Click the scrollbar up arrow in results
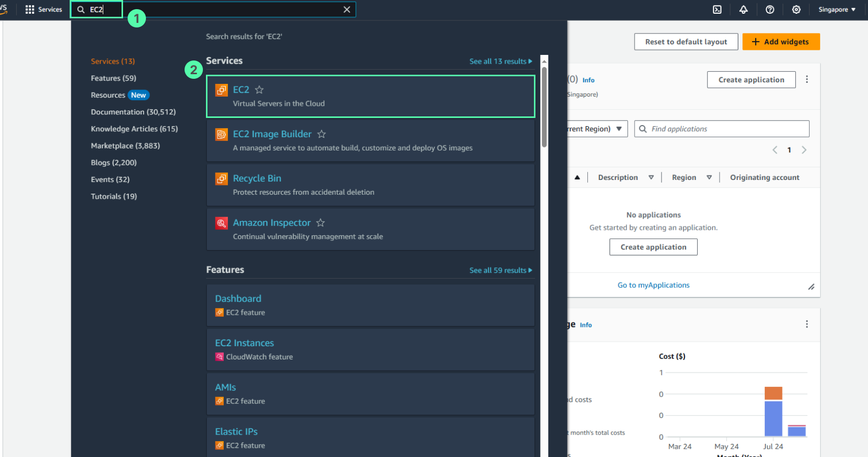868x457 pixels. click(544, 61)
